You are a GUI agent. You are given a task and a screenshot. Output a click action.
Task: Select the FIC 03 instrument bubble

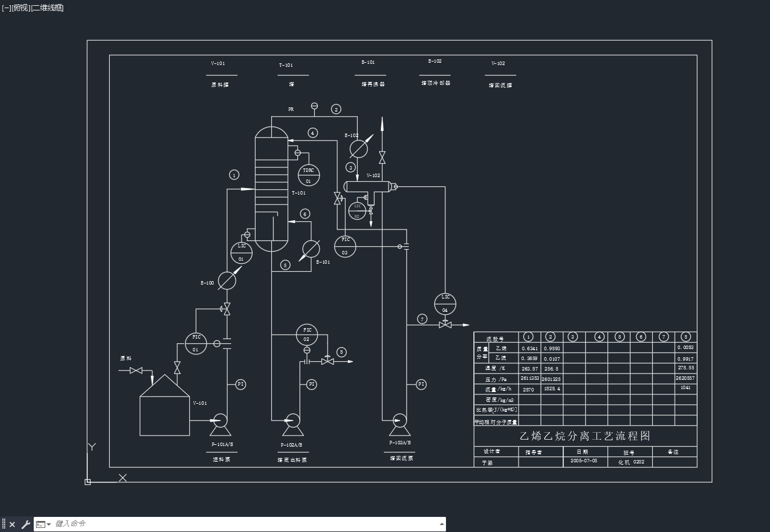pos(345,246)
